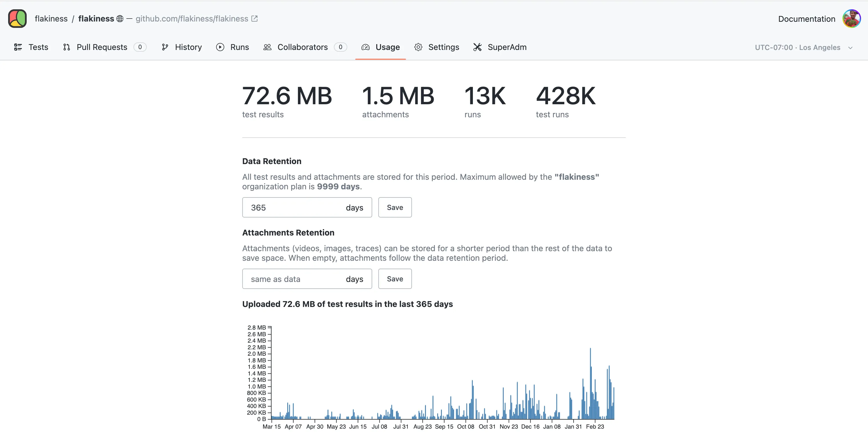Select the Tests checklist icon
The height and width of the screenshot is (435, 868).
coord(18,47)
